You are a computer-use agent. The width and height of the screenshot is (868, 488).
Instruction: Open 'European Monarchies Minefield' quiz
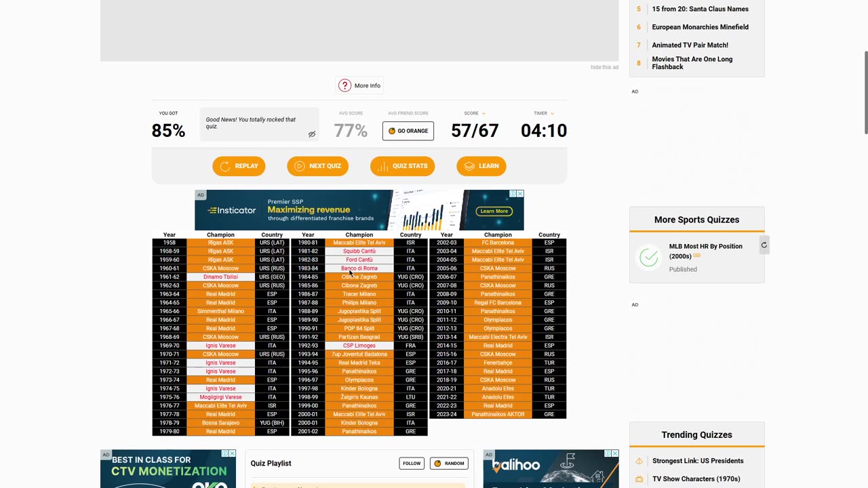coord(700,27)
